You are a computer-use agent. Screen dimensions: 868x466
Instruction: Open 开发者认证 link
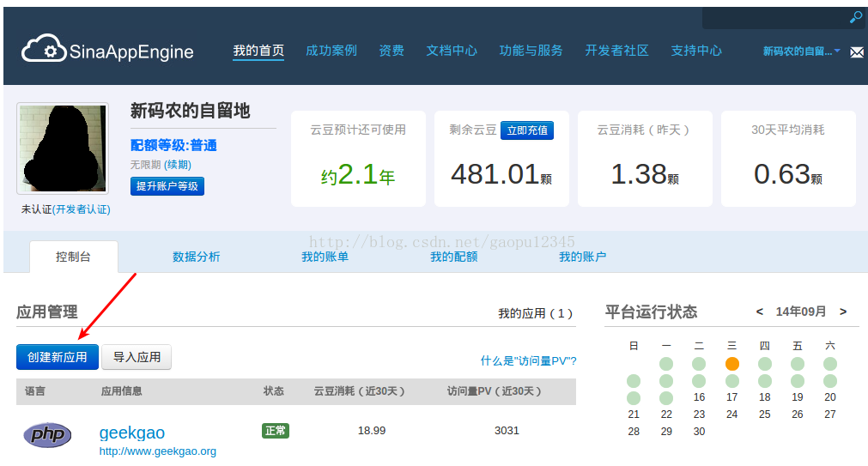pyautogui.click(x=82, y=209)
